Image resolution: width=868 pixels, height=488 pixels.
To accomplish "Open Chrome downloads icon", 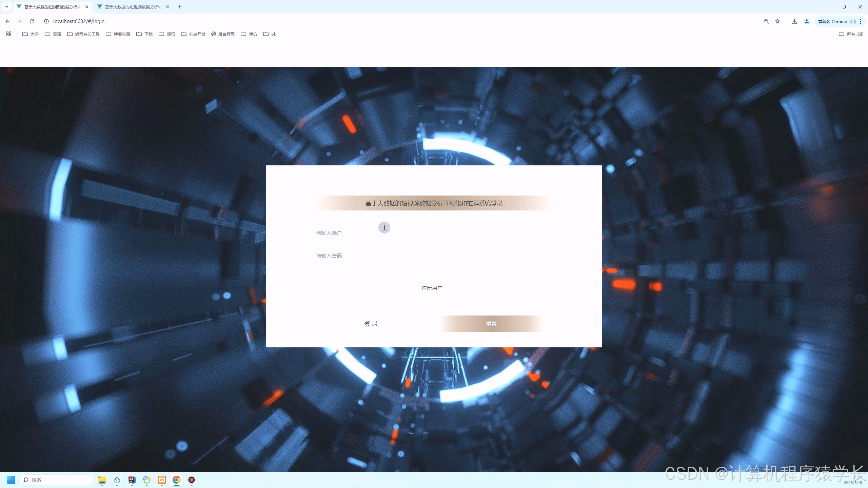I will [x=794, y=21].
